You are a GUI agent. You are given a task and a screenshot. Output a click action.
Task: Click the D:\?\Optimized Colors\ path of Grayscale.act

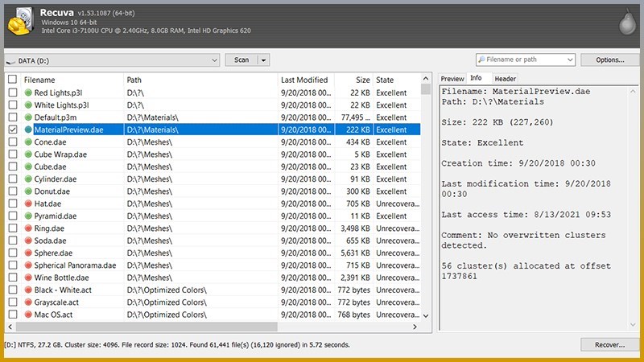[167, 302]
